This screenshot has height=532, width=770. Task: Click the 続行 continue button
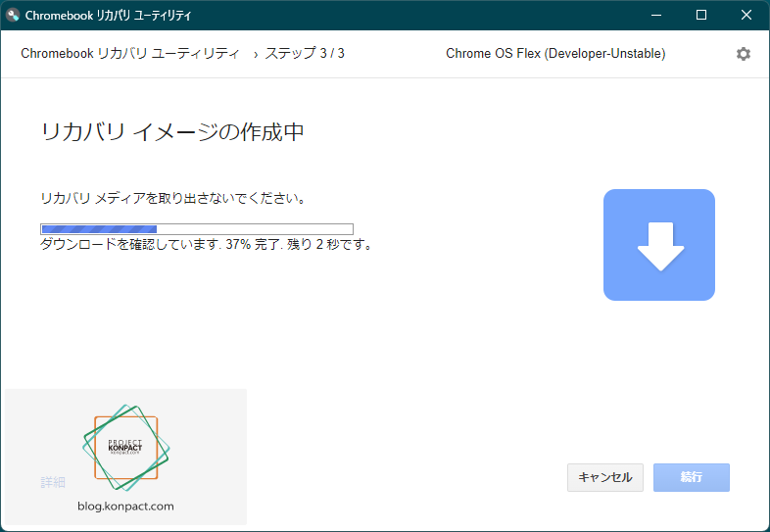tap(691, 477)
